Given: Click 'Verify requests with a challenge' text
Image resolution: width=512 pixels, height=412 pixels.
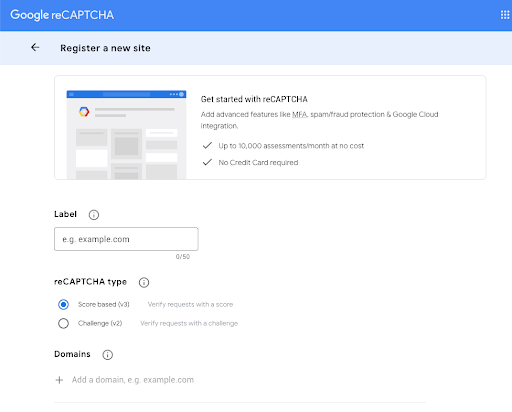Looking at the screenshot, I should pos(189,323).
